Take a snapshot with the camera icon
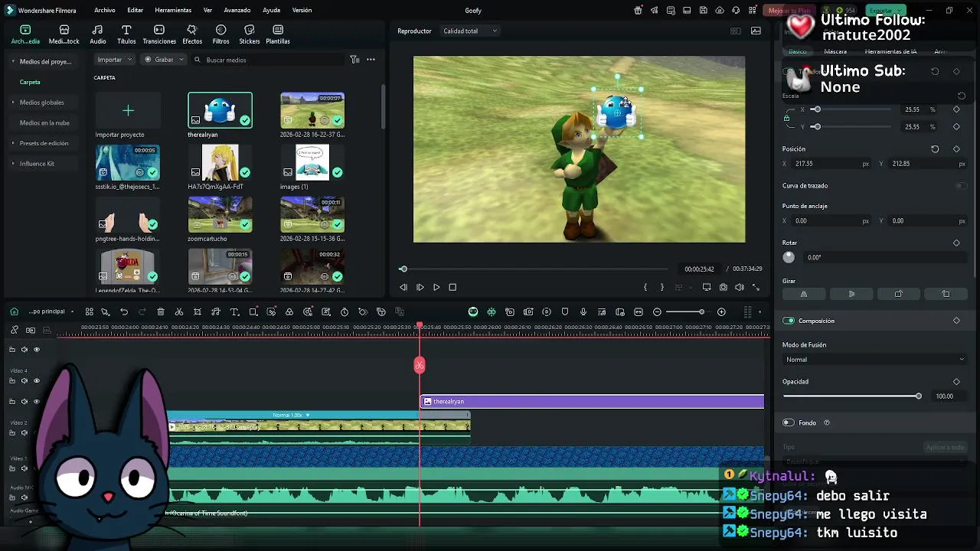 [x=724, y=287]
